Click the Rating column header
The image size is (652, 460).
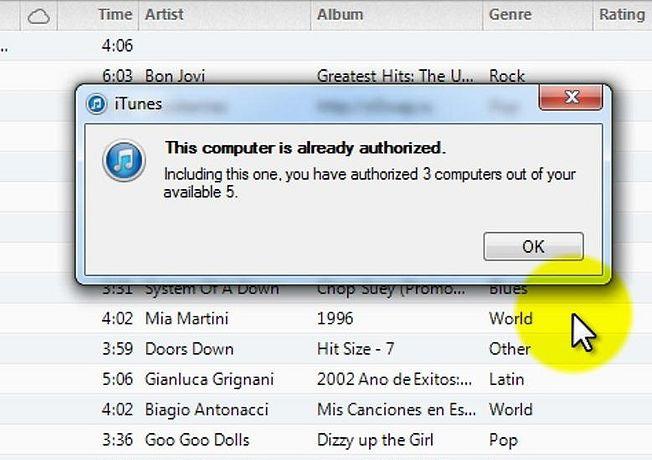coord(622,15)
